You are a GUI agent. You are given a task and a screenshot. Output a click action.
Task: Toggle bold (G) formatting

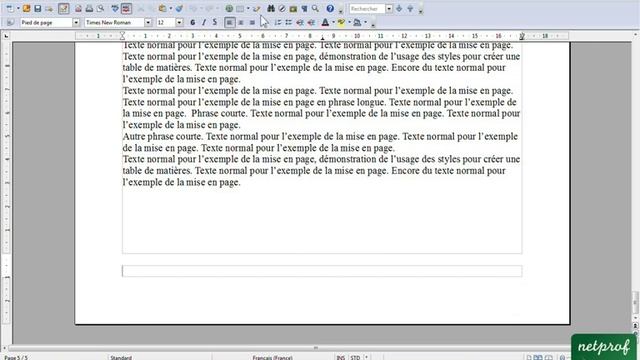(x=193, y=22)
